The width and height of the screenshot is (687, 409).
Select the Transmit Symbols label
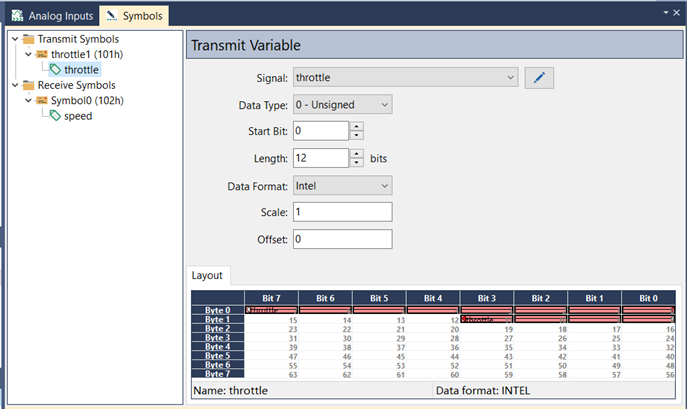coord(78,39)
